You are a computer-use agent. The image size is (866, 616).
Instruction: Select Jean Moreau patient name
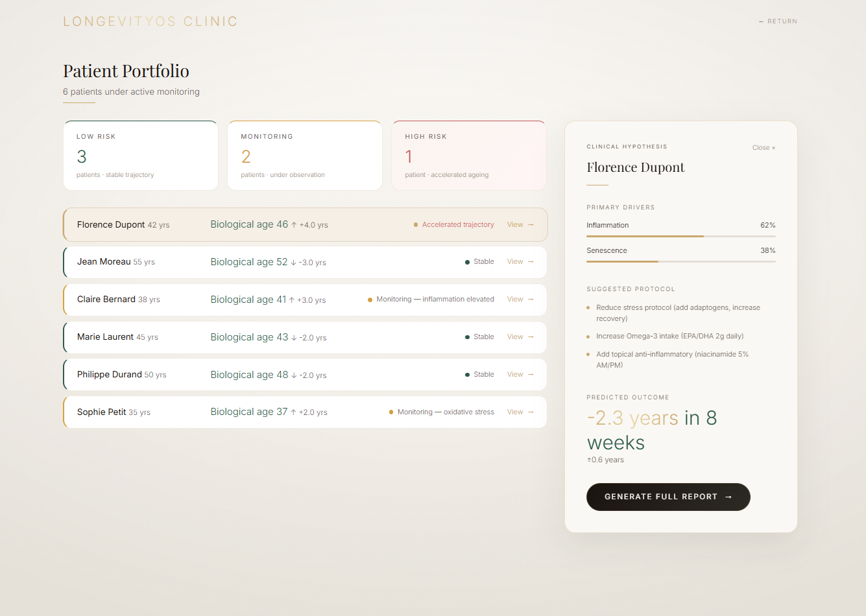click(104, 261)
